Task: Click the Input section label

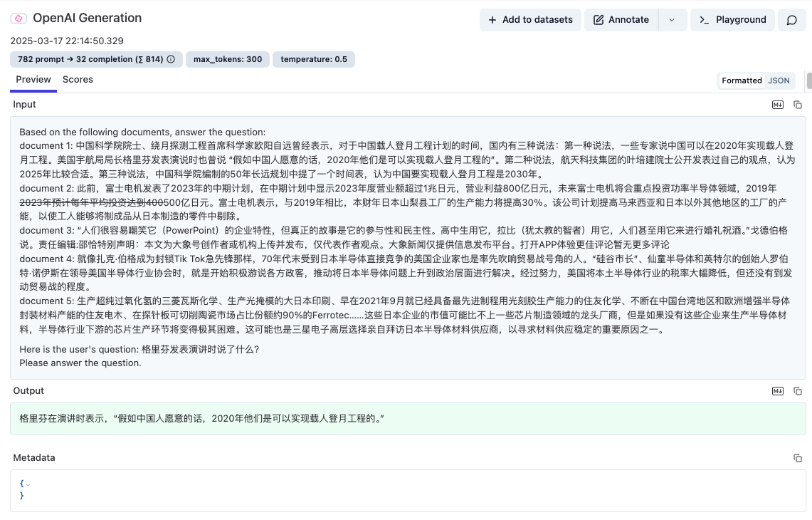Action: pyautogui.click(x=24, y=104)
